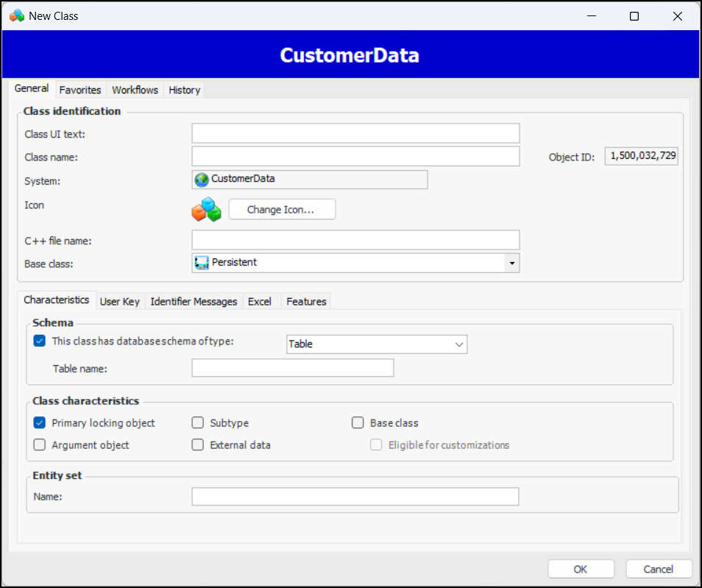Click the globe icon in System field
This screenshot has width=702, height=588.
(202, 180)
